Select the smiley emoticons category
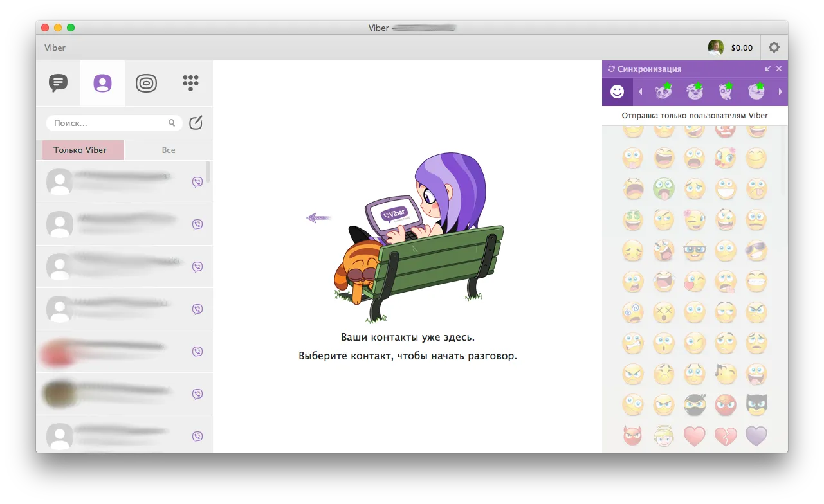Screen dimensions: 824x504 (617, 92)
